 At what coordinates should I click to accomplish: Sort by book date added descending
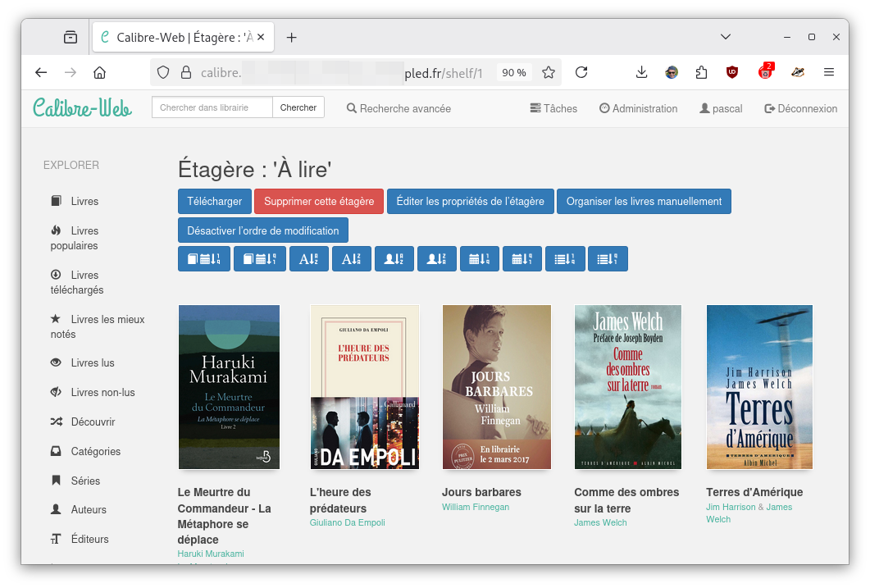click(x=260, y=259)
